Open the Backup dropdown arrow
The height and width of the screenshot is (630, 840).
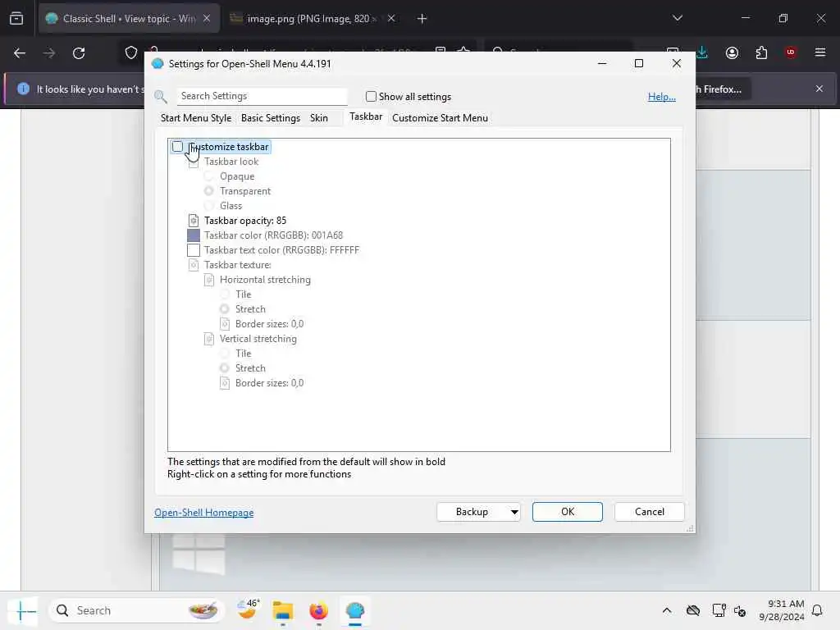(514, 512)
